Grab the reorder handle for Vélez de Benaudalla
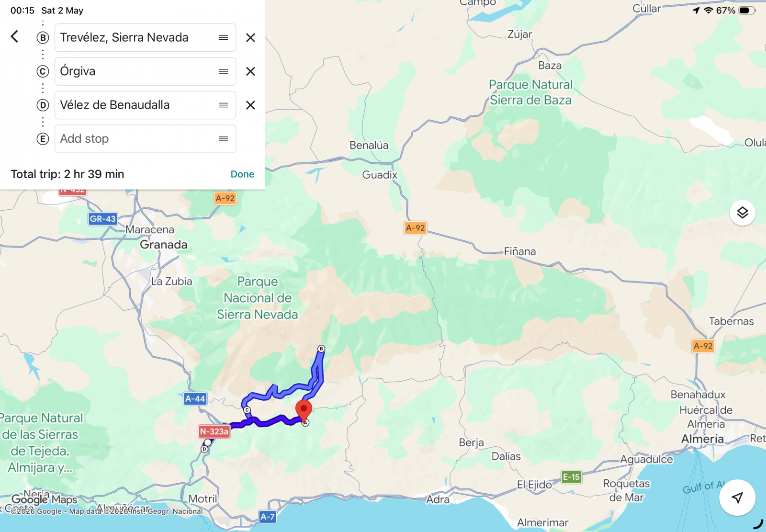This screenshot has width=766, height=532. [223, 105]
